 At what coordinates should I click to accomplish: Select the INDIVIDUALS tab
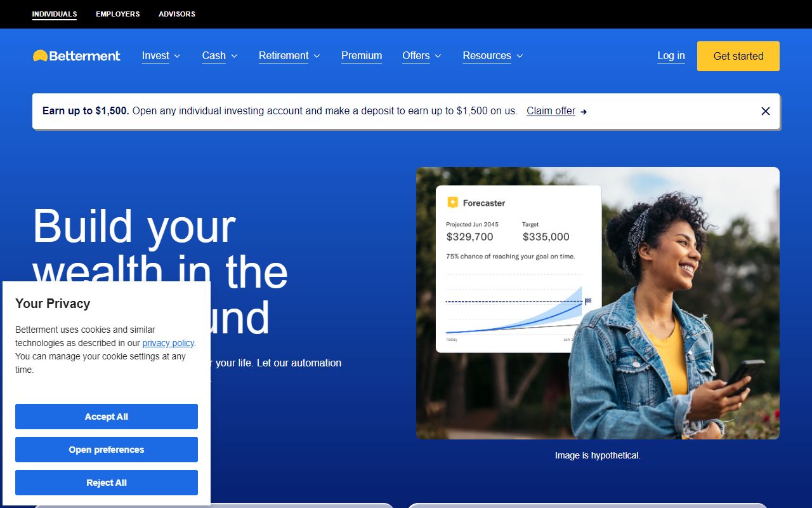coord(55,14)
